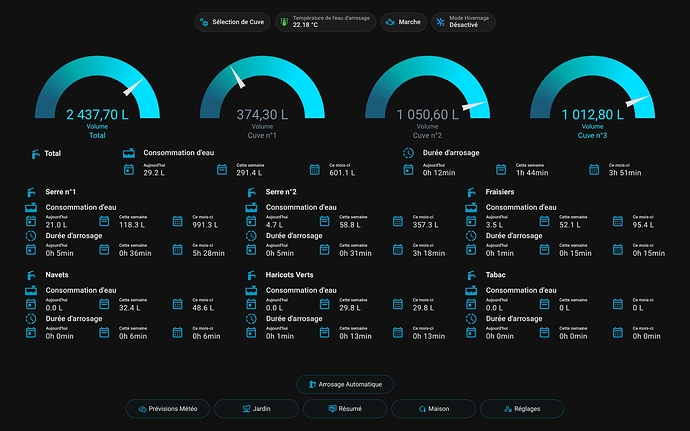Viewport: 690px width, 431px height.
Task: Go to the Résumé page
Action: (345, 409)
